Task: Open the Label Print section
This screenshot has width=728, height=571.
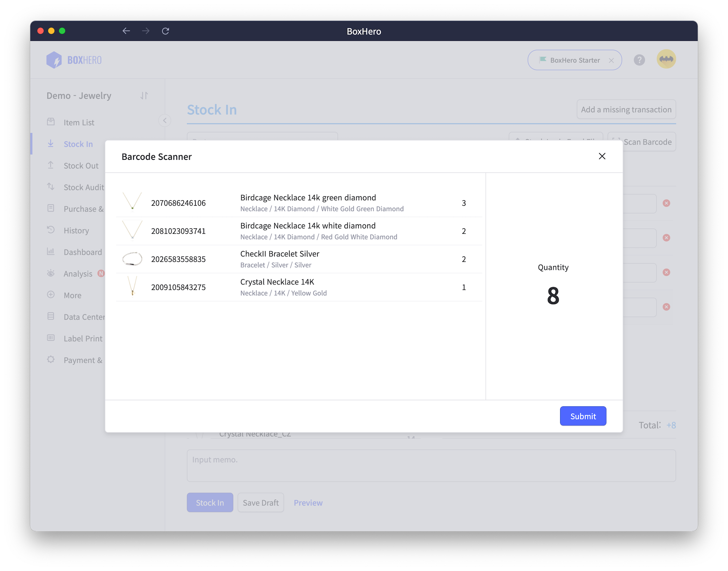Action: coord(82,338)
